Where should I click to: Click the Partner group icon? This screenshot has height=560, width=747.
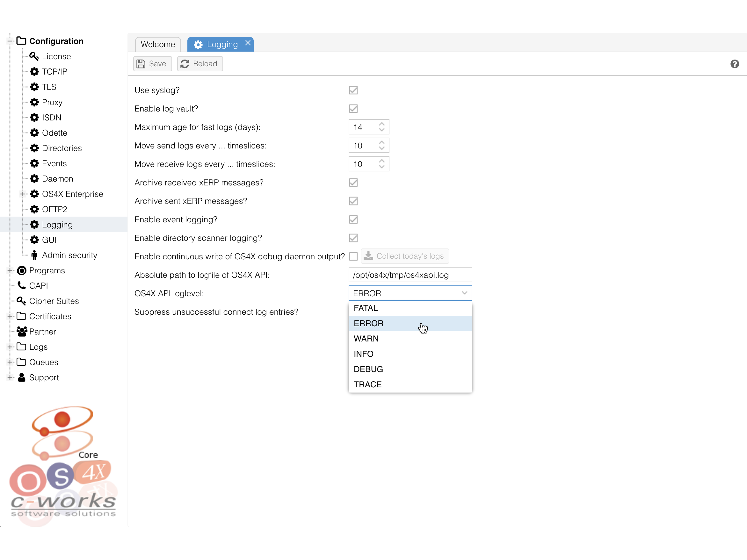pyautogui.click(x=22, y=332)
